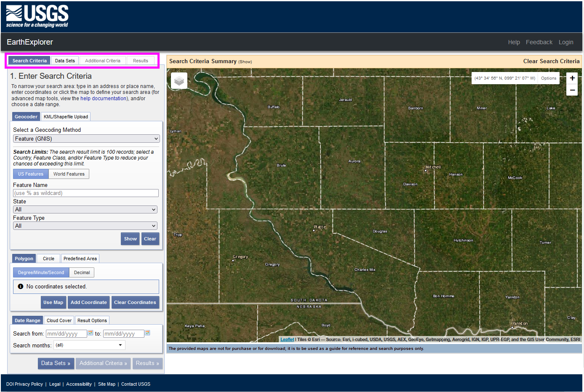Zoom in on the map with the plus icon
Viewport: 584px width, 392px height.
pyautogui.click(x=572, y=78)
